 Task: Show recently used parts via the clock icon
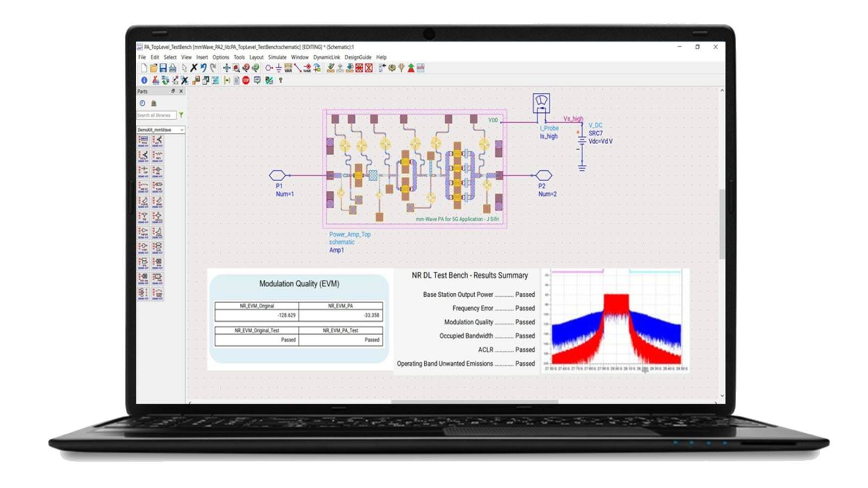click(142, 102)
